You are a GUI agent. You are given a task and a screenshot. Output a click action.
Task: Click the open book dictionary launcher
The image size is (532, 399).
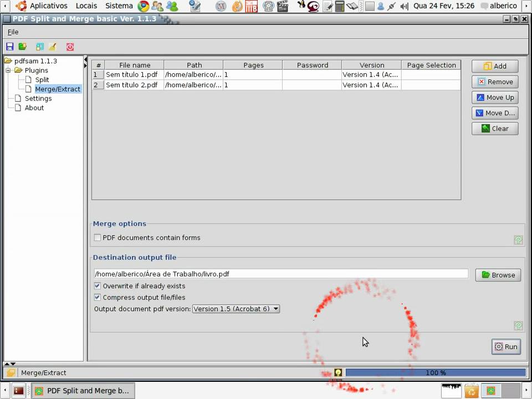pyautogui.click(x=352, y=6)
